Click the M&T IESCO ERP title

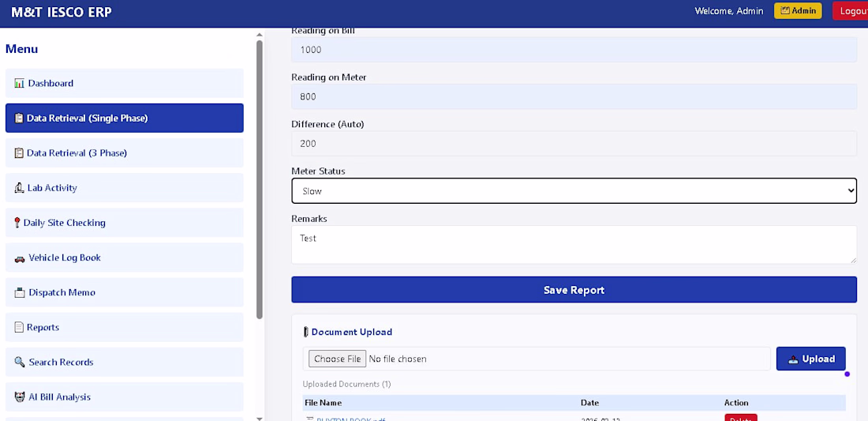pos(62,13)
